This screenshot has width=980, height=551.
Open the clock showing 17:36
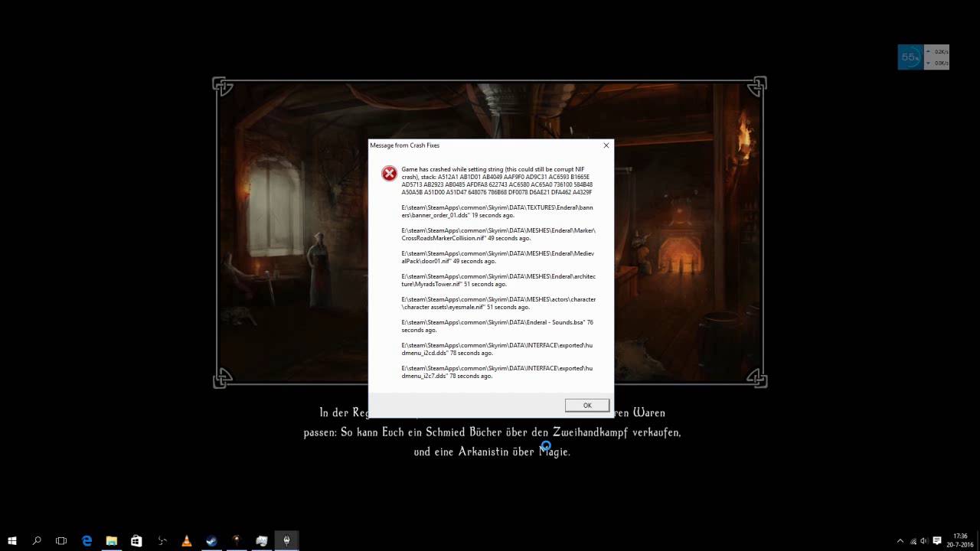tap(960, 541)
